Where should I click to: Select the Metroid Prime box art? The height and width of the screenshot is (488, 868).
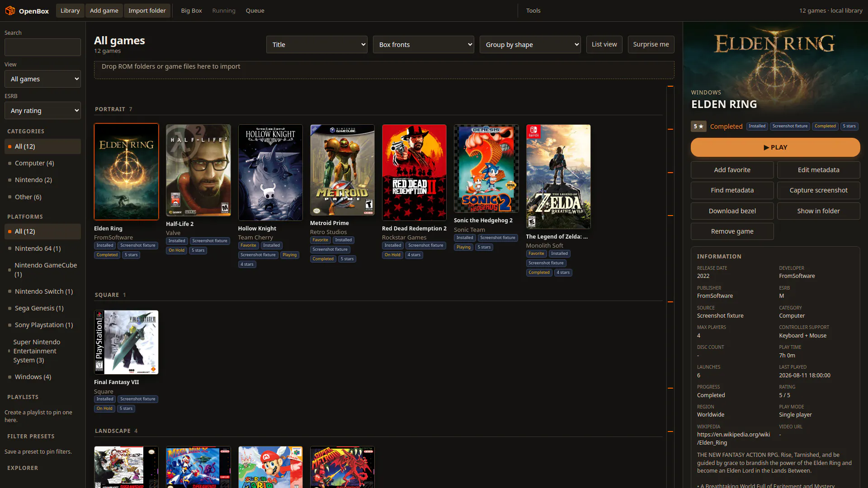tap(342, 170)
